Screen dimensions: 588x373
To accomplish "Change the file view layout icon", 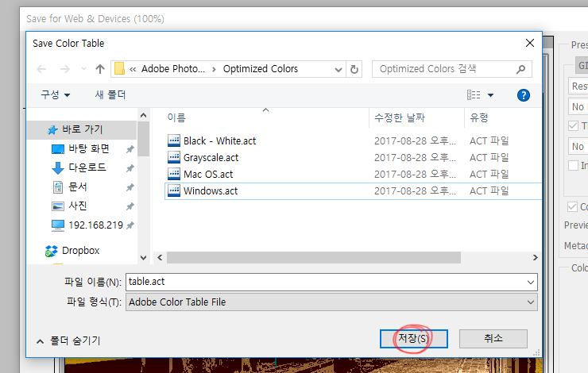I will tap(474, 95).
